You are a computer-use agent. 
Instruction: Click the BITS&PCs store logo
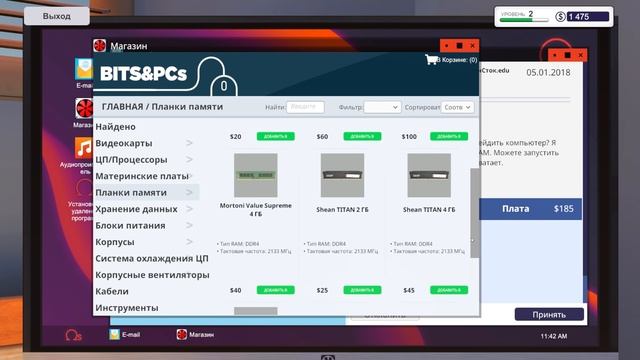point(143,73)
